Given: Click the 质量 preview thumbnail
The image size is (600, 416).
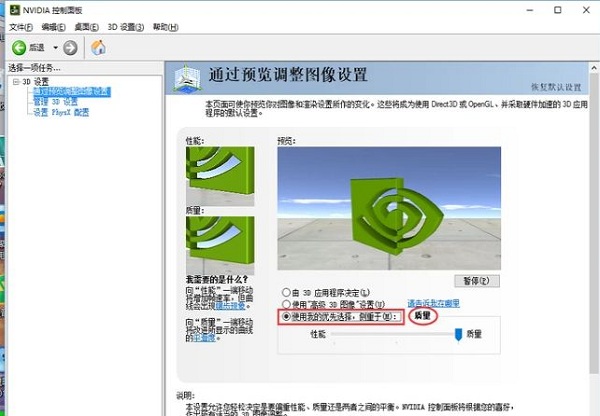Looking at the screenshot, I should click(x=220, y=245).
